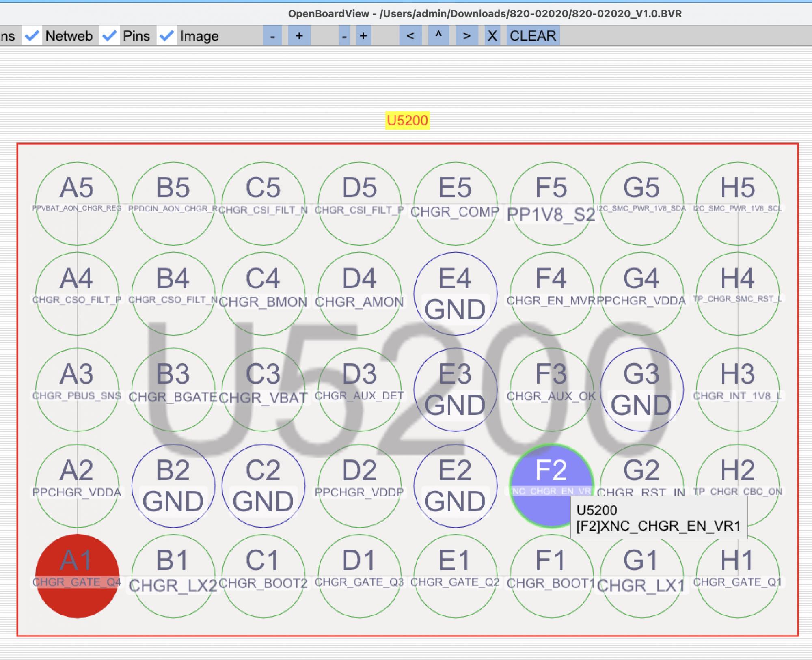Viewport: 812px width, 660px height.
Task: Click the first minus zoom button
Action: pyautogui.click(x=272, y=36)
